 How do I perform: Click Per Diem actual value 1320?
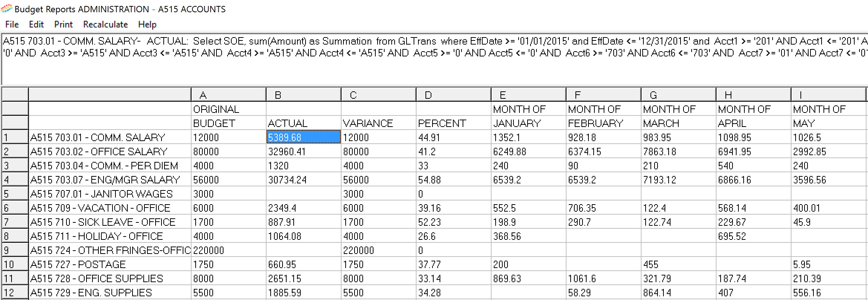coord(303,165)
